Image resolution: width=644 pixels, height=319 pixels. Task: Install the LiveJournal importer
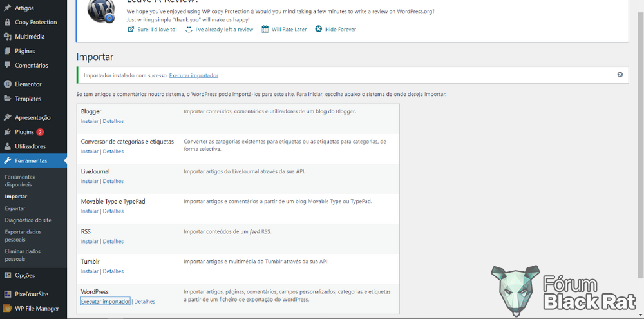click(90, 181)
